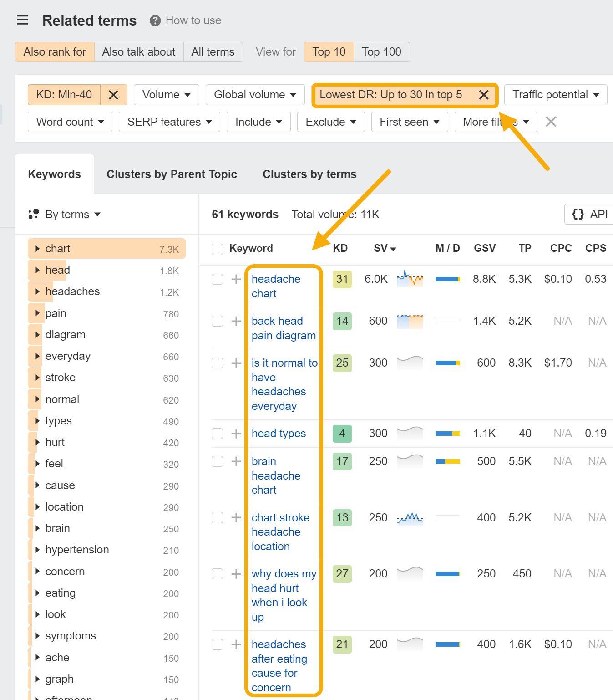Switch to Clusters by Parent Topic tab

(x=172, y=174)
